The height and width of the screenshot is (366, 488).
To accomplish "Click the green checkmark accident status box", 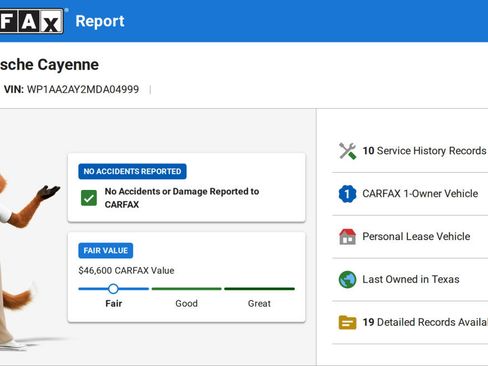I will (89, 198).
